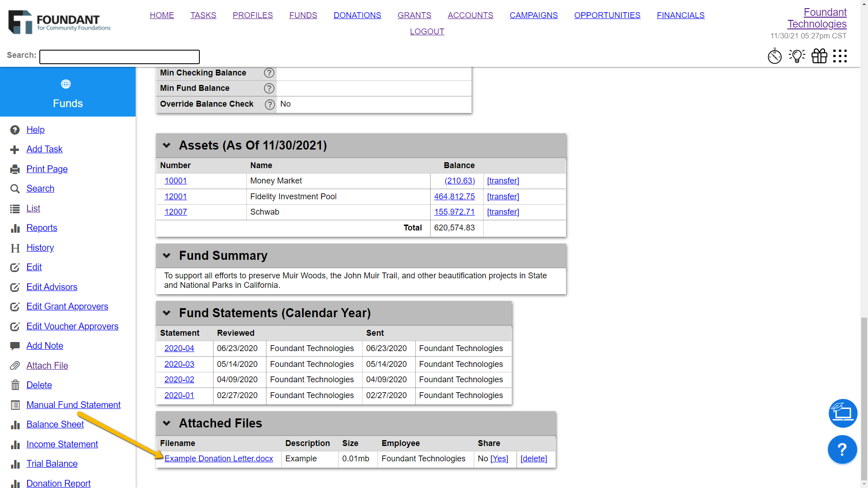This screenshot has height=488, width=868.
Task: Click the speech bubble icon beside Add Note
Action: (x=15, y=346)
